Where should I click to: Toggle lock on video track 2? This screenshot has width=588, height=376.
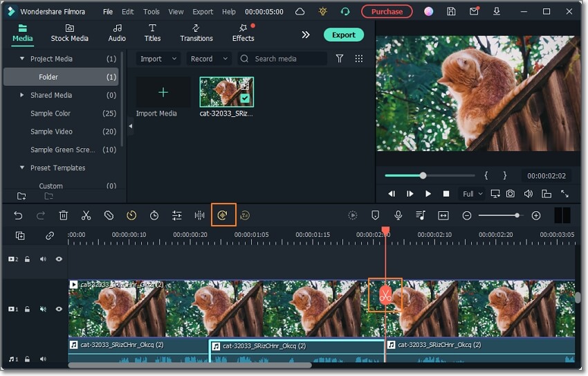tap(28, 259)
